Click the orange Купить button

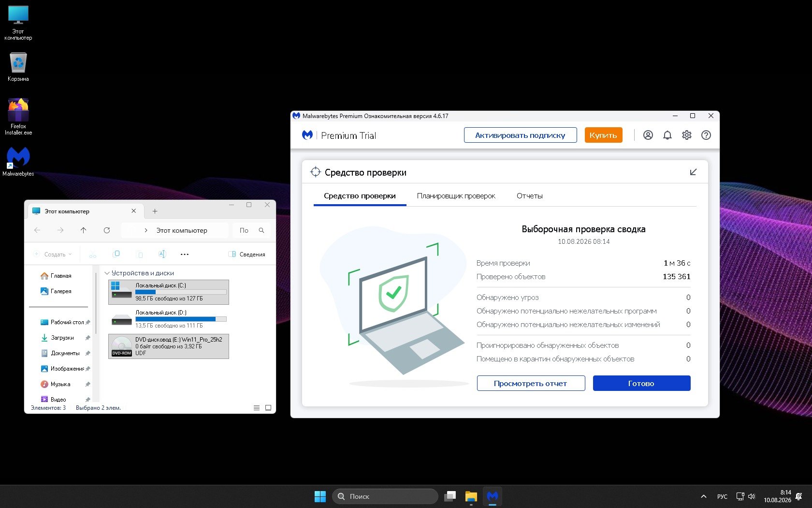[603, 135]
